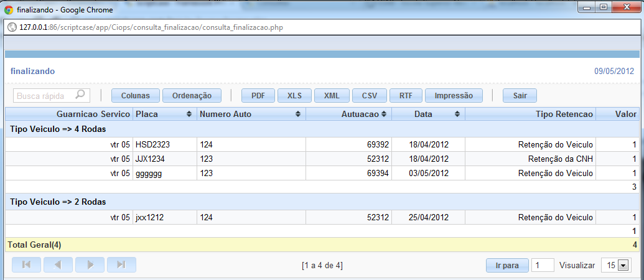Click the search magnifier icon in Busca rápida
The width and height of the screenshot is (644, 280).
pyautogui.click(x=80, y=95)
